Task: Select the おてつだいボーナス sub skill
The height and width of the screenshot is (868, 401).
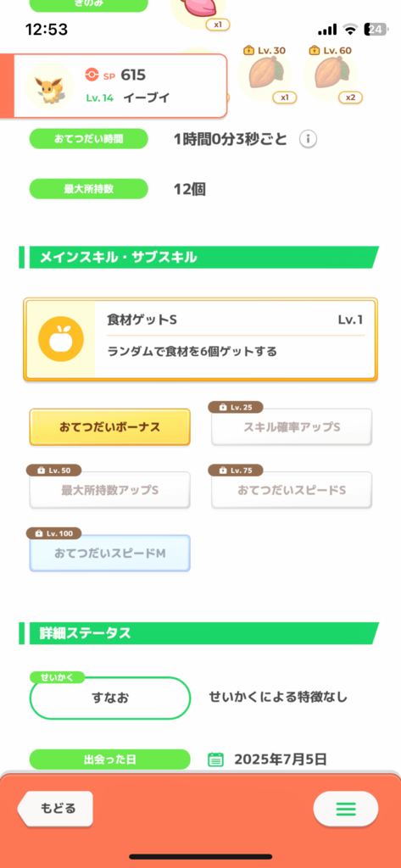Action: pyautogui.click(x=109, y=427)
